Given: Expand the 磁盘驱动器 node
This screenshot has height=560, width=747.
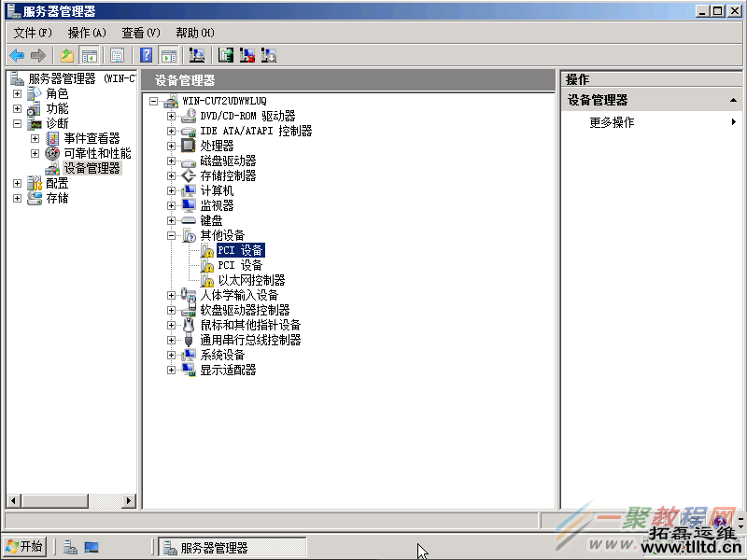Looking at the screenshot, I should click(170, 160).
